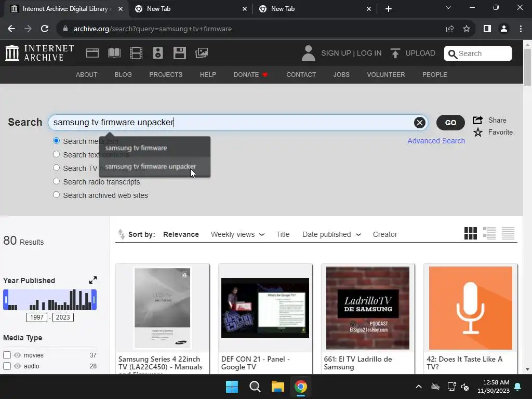Switch to tile grid view

471,233
